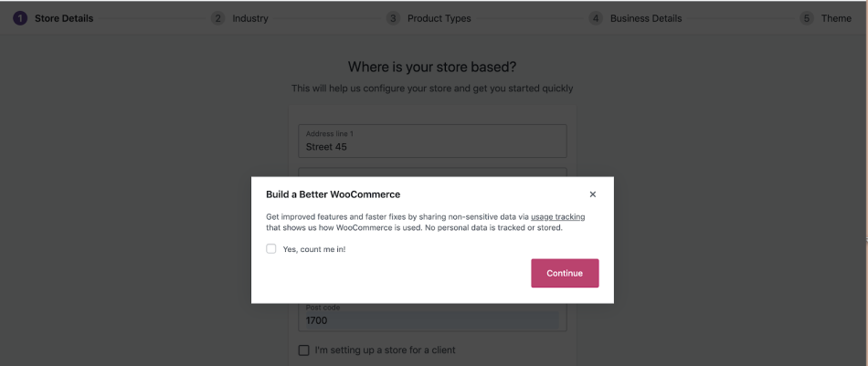868x366 pixels.
Task: Click the "Yes, count me in!" label text
Action: 314,249
